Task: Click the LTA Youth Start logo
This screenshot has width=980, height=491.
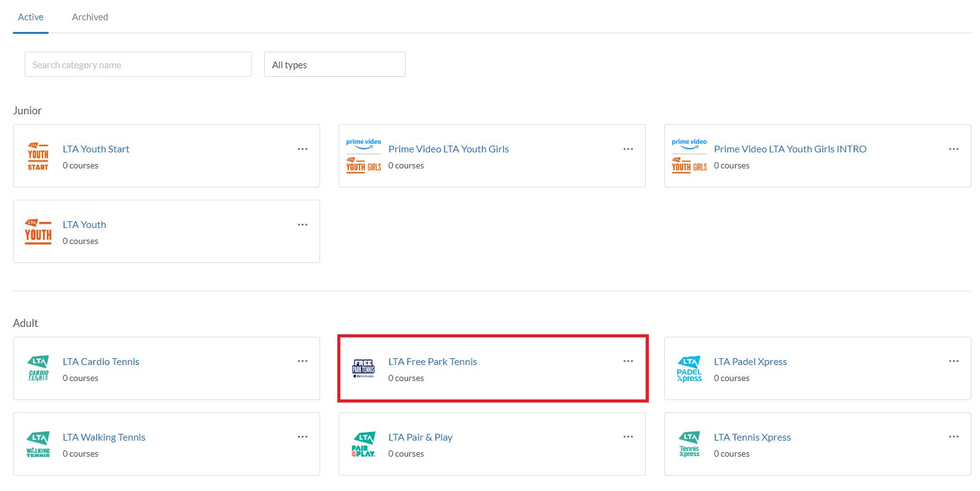Action: pyautogui.click(x=38, y=156)
